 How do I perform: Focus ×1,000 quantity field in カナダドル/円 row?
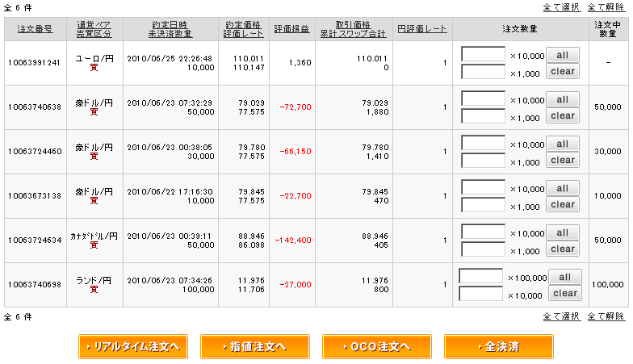483,249
